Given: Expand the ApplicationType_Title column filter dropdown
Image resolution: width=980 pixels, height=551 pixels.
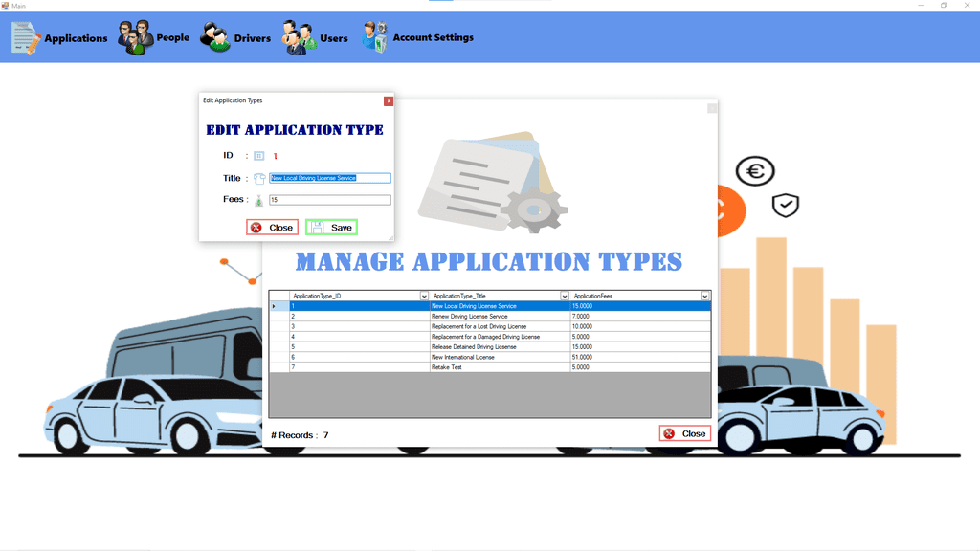Looking at the screenshot, I should point(565,297).
